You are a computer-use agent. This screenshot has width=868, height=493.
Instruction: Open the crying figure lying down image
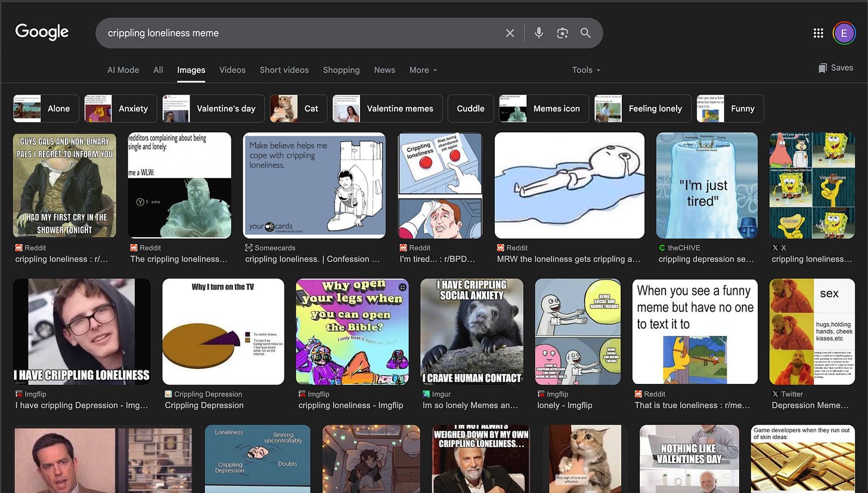(569, 185)
